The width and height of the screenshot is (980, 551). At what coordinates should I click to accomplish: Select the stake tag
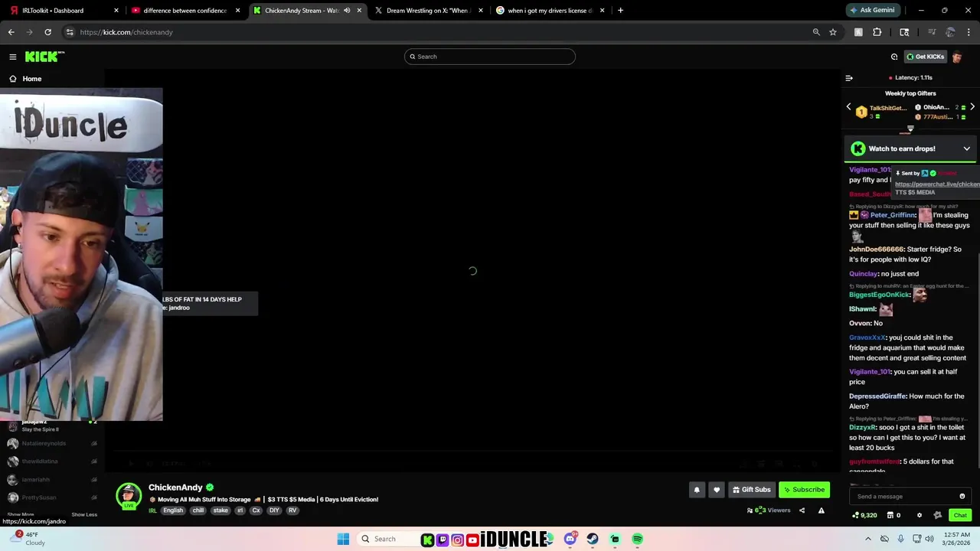[220, 510]
